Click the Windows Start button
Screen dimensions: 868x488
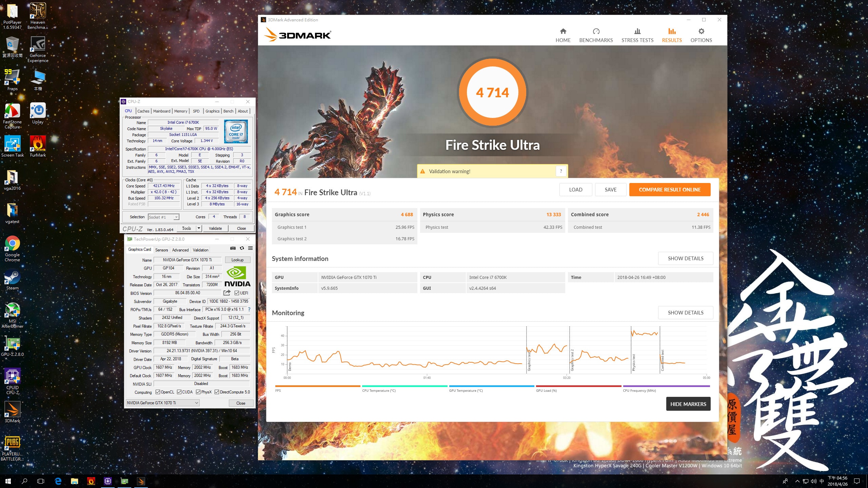(8, 481)
